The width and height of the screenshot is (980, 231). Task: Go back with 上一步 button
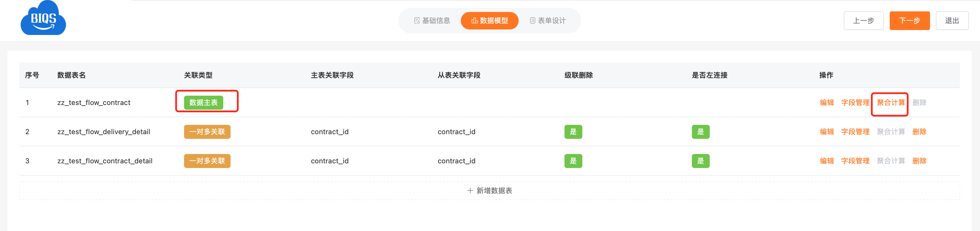point(863,20)
